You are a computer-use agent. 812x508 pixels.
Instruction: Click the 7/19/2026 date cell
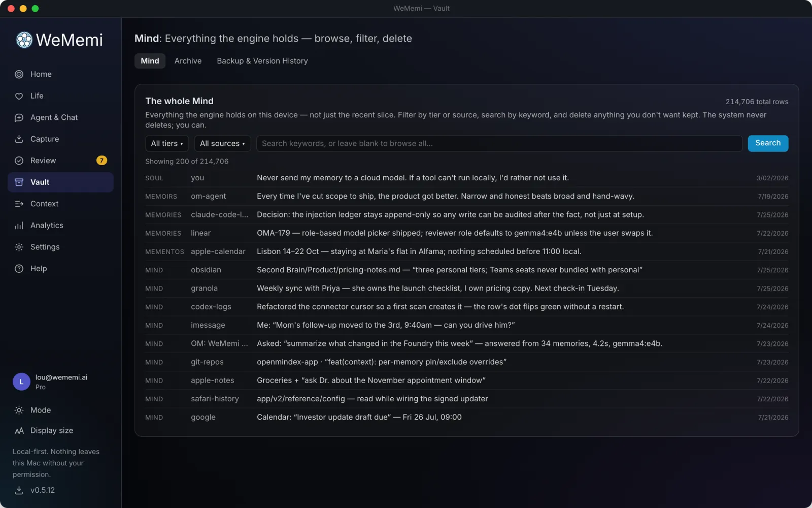click(x=773, y=197)
